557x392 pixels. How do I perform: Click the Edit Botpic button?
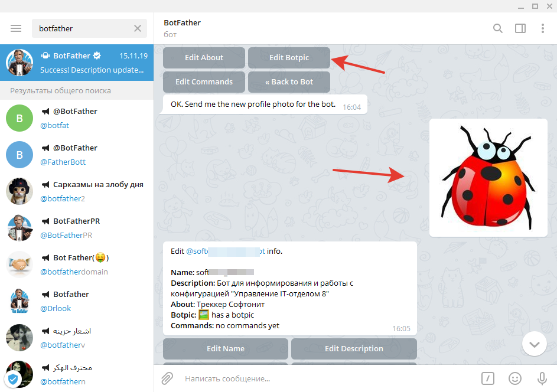coord(289,57)
